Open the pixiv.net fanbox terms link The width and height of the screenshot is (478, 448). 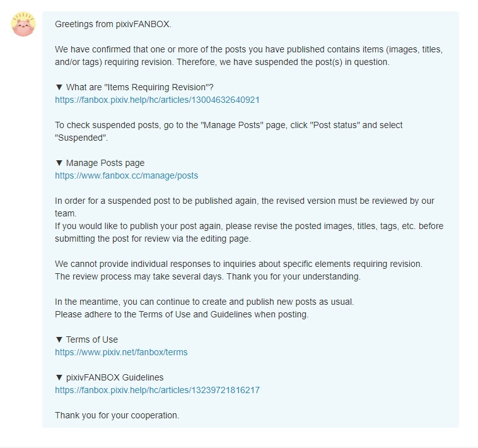[121, 352]
